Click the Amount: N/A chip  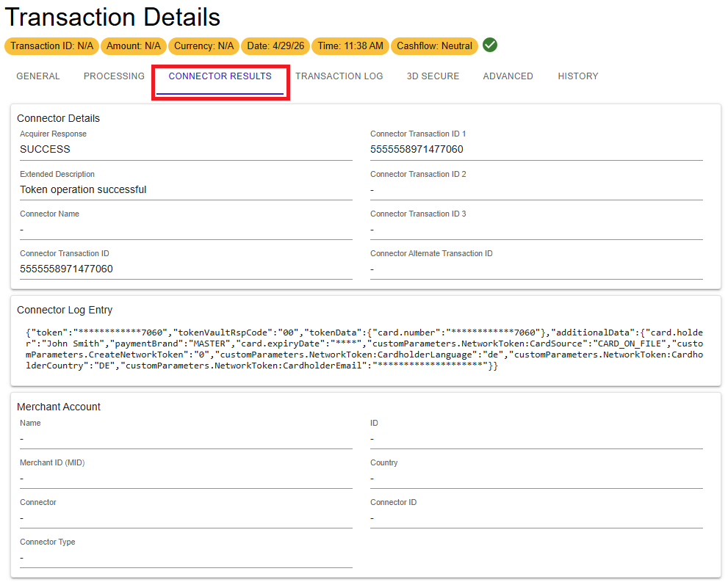[x=134, y=46]
